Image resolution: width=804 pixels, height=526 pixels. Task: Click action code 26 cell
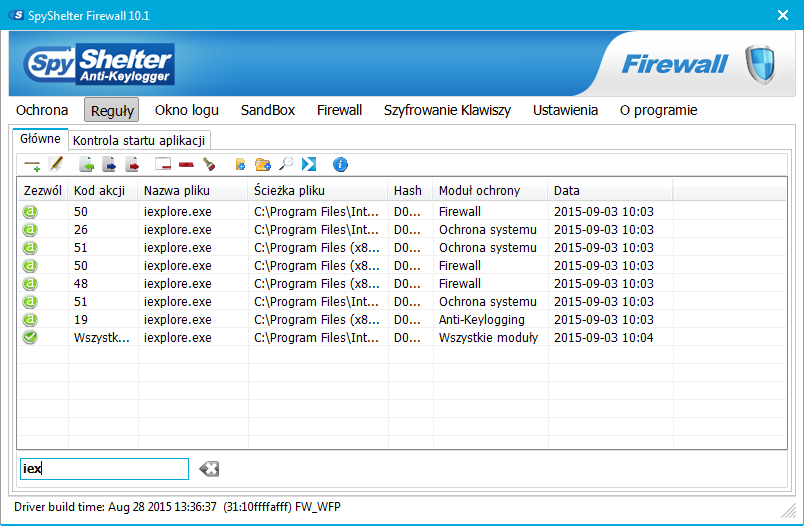tap(81, 229)
